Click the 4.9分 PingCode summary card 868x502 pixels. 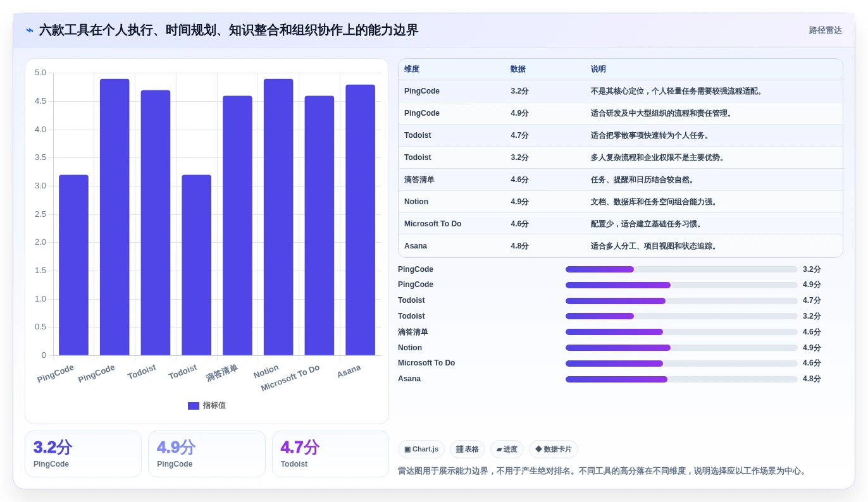click(207, 454)
